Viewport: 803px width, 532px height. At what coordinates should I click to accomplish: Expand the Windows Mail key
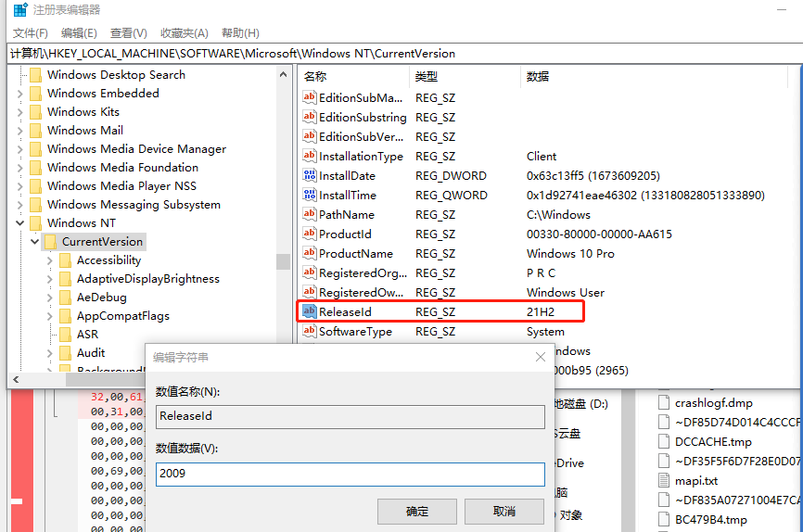click(x=20, y=131)
